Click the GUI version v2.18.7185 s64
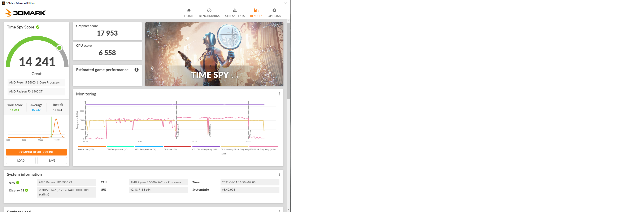 pyautogui.click(x=158, y=190)
